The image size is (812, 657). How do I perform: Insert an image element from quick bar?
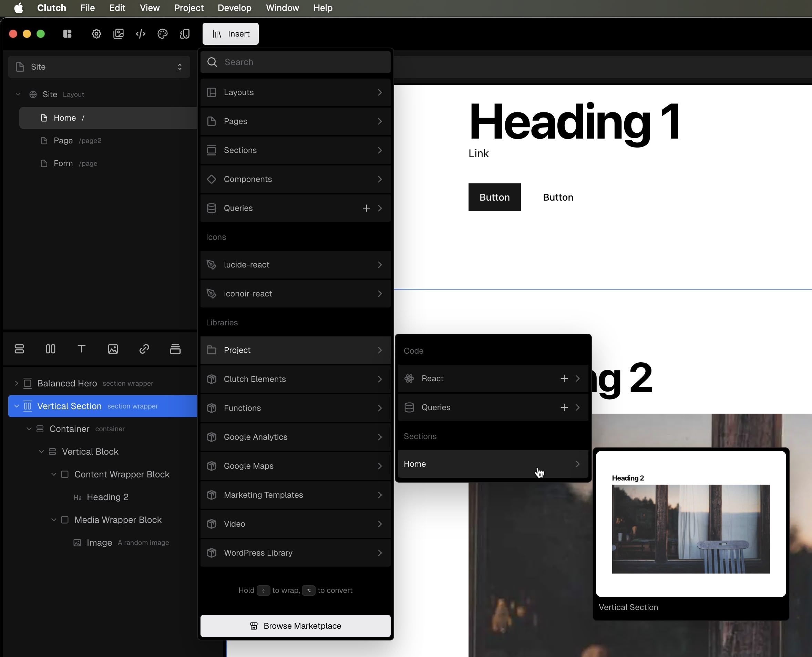113,349
